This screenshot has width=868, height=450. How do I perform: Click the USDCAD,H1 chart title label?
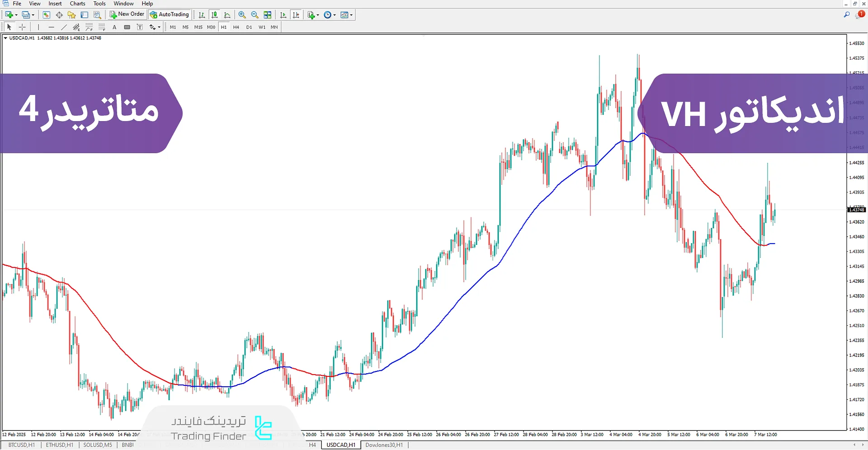[22, 38]
